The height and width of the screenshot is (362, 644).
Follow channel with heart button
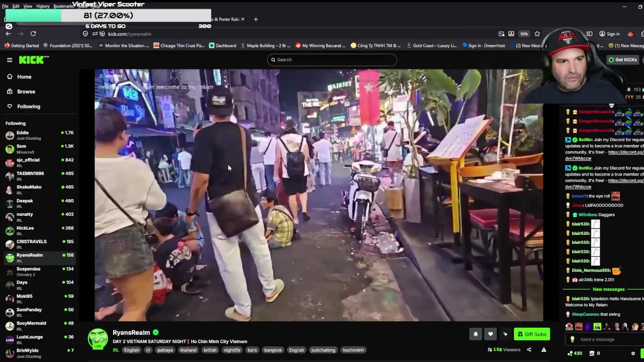point(491,334)
